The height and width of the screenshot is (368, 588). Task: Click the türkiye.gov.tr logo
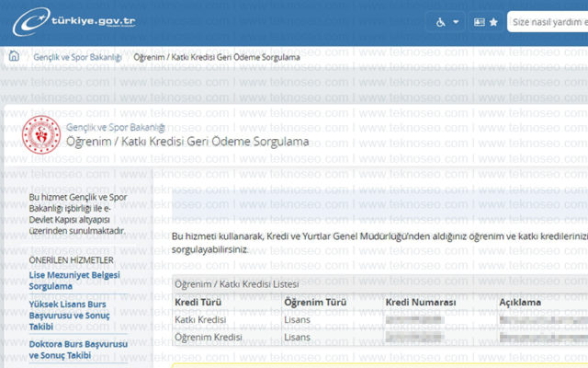click(x=73, y=22)
